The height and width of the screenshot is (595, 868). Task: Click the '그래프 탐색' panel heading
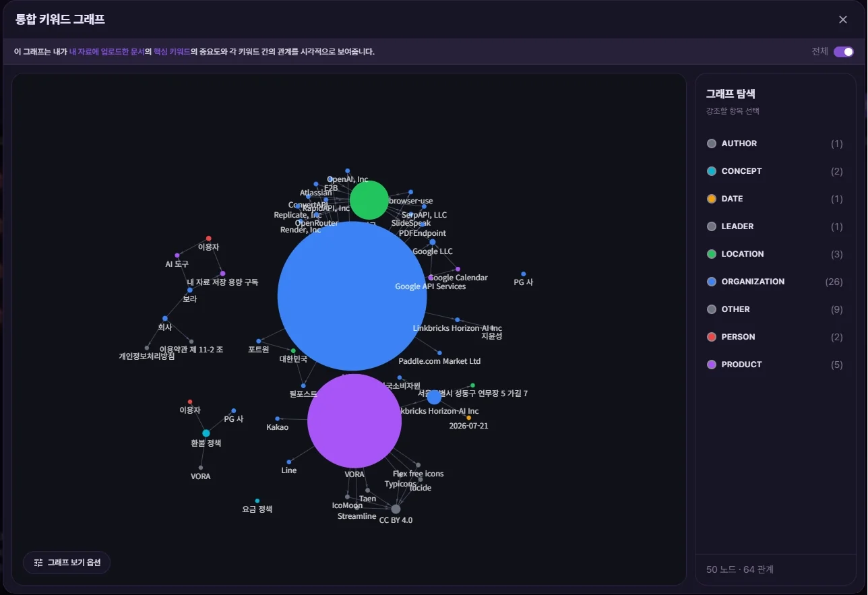tap(731, 94)
